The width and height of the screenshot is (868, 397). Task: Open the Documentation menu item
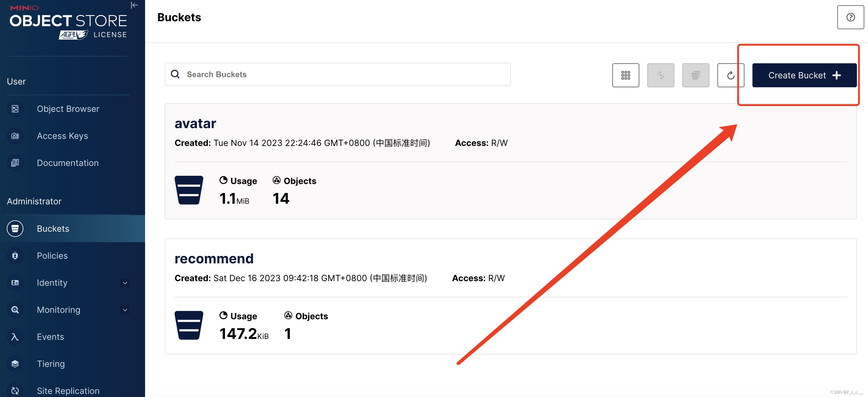(68, 163)
